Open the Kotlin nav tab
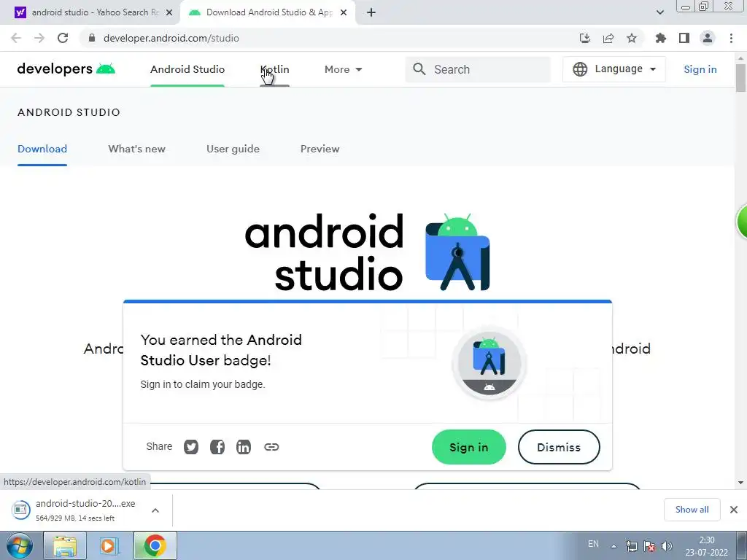The image size is (747, 560). click(x=274, y=69)
